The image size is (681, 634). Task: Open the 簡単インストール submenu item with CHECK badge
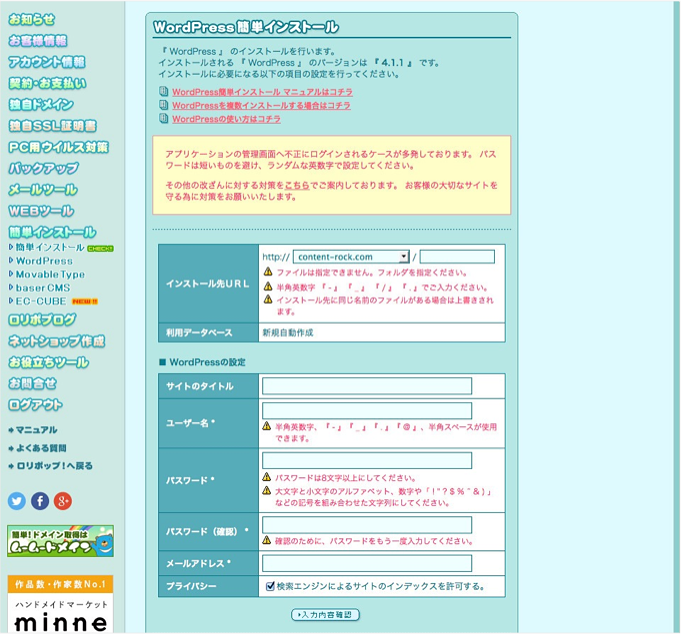pyautogui.click(x=50, y=248)
